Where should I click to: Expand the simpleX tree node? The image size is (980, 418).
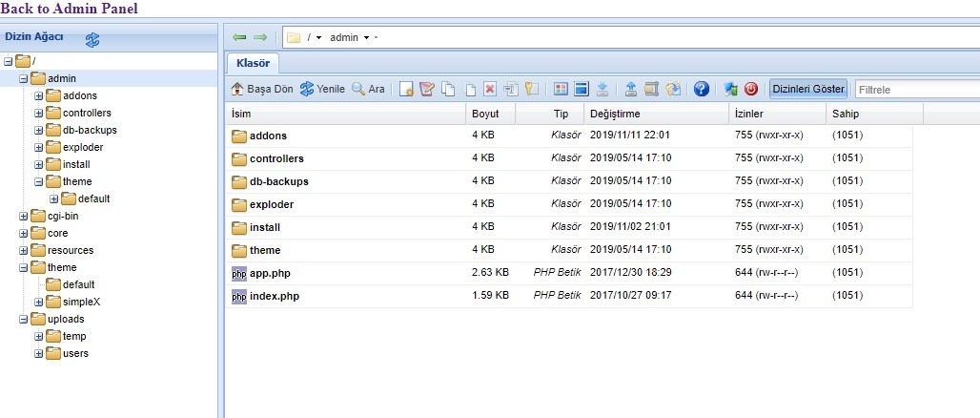(x=39, y=302)
